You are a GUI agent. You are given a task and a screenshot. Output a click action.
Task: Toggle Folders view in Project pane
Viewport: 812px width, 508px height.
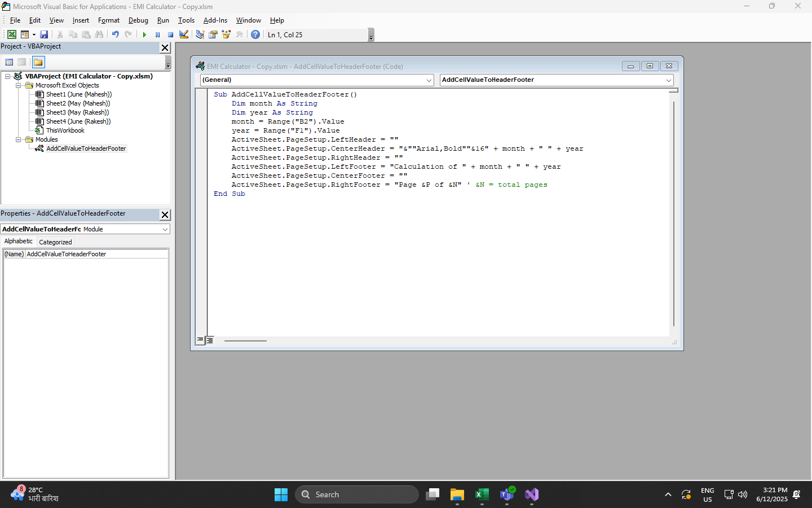click(x=38, y=62)
